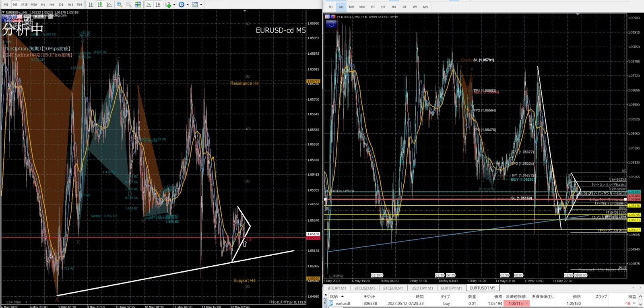
Task: Click the yellow 1.05136 price level label
Action: tap(634, 206)
